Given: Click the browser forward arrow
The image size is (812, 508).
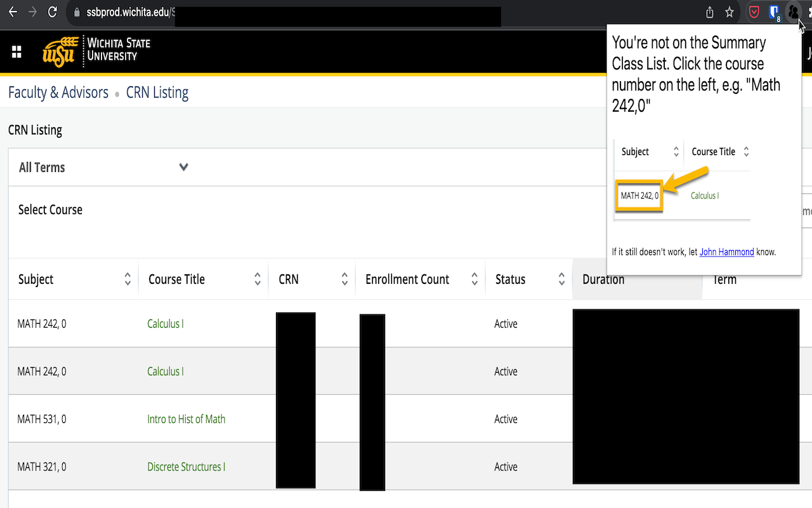Looking at the screenshot, I should [x=32, y=12].
